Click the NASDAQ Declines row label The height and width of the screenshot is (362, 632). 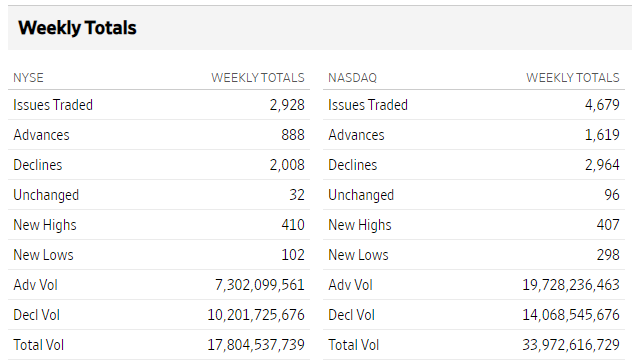pyautogui.click(x=353, y=165)
